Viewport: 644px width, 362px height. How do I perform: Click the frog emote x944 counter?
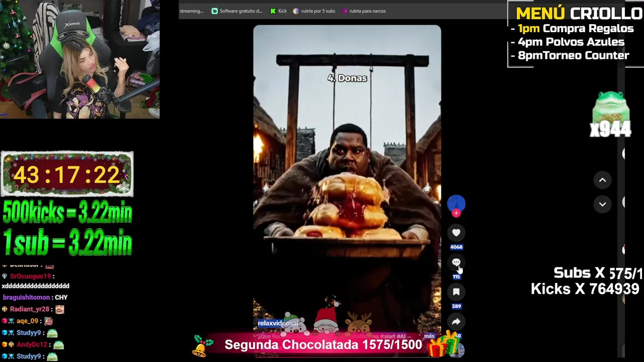(610, 115)
